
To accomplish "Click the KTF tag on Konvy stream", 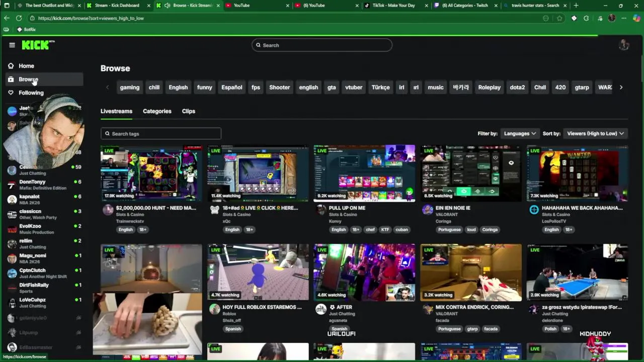I will point(385,230).
